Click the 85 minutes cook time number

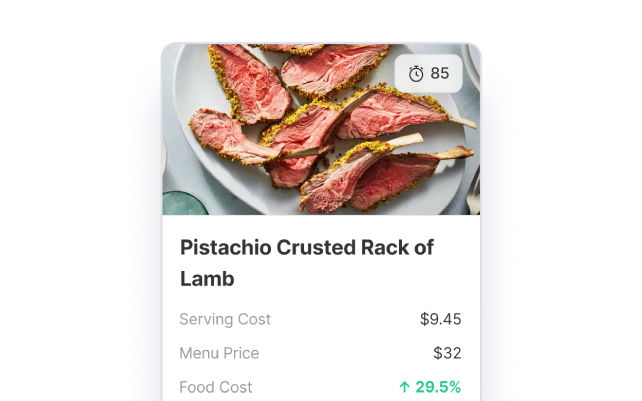click(440, 74)
